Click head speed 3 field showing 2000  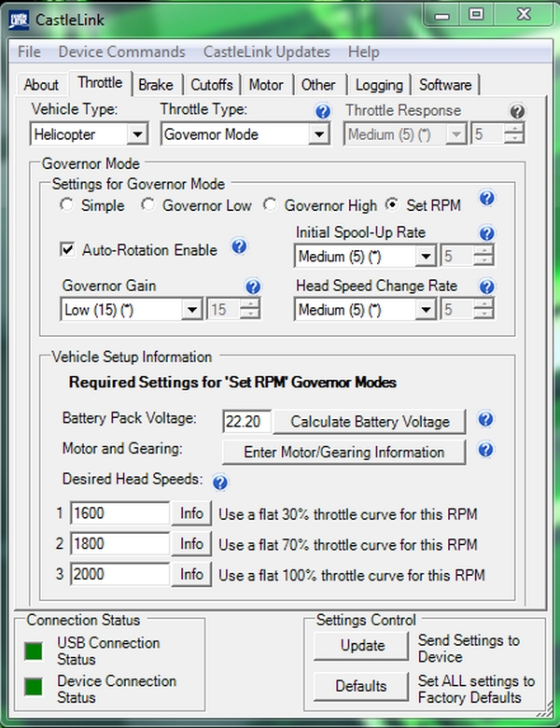click(x=119, y=574)
